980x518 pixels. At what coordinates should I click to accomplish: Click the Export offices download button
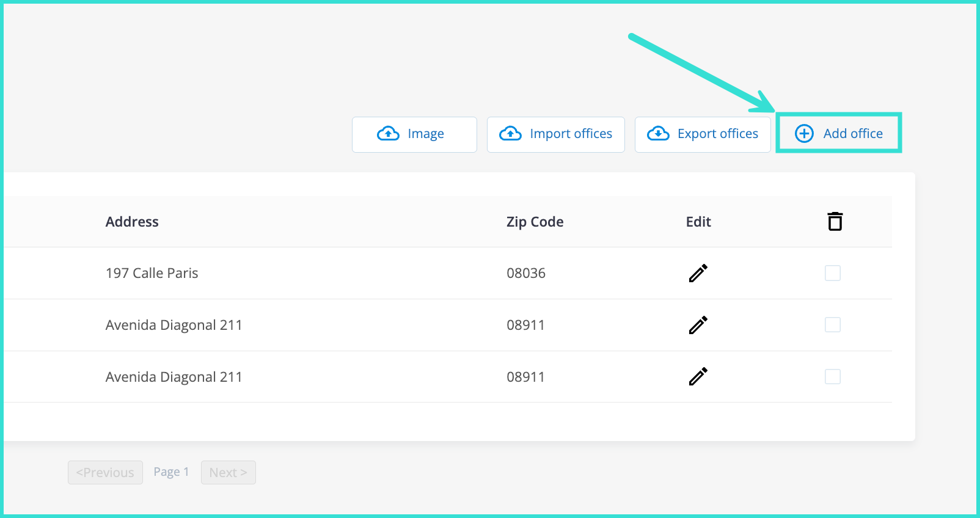pos(703,134)
